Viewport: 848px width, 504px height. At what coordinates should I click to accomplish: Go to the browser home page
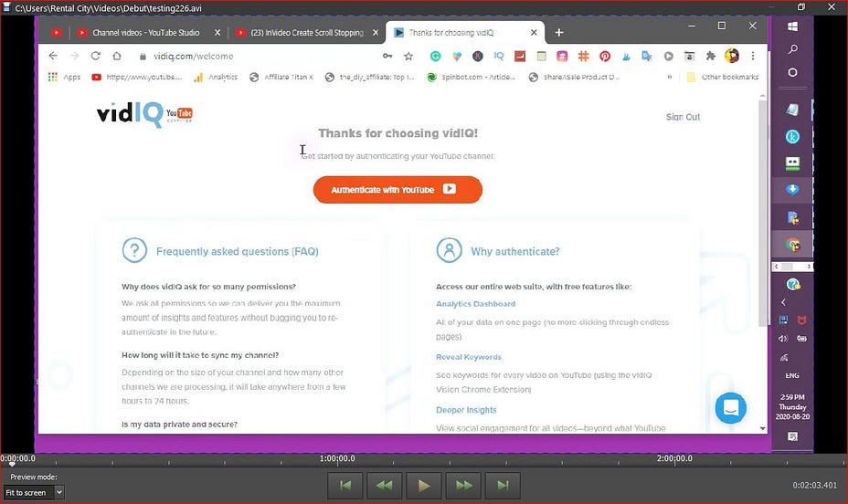(117, 56)
